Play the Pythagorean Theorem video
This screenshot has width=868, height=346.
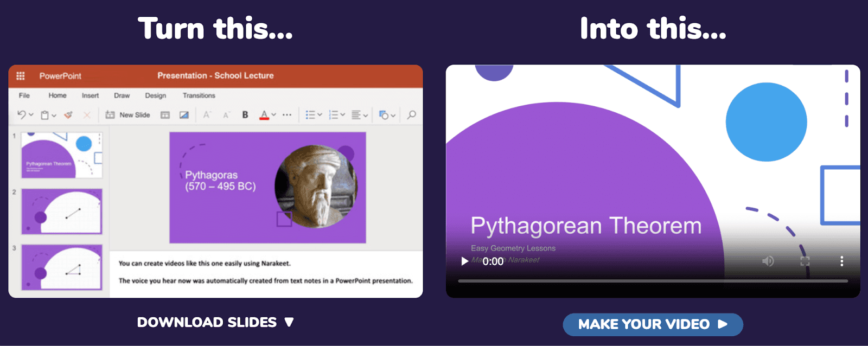click(464, 261)
